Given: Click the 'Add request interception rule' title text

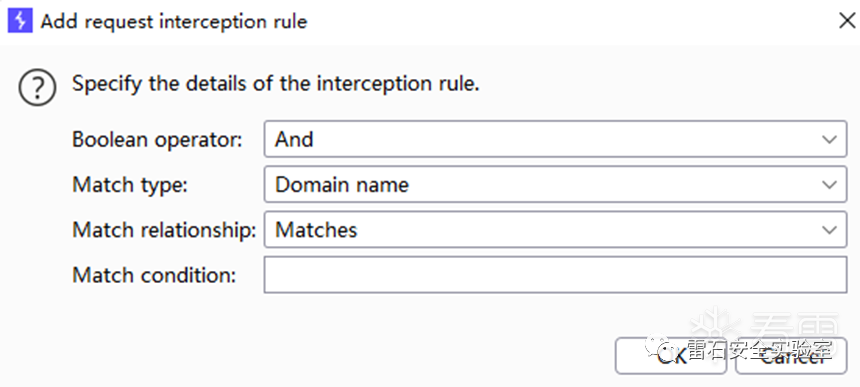Looking at the screenshot, I should coord(174,22).
